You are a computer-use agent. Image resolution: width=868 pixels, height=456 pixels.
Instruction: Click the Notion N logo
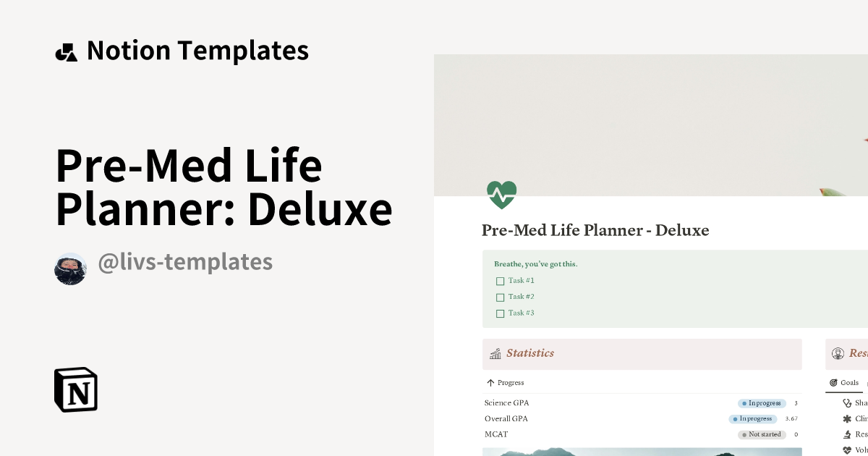[x=75, y=389]
